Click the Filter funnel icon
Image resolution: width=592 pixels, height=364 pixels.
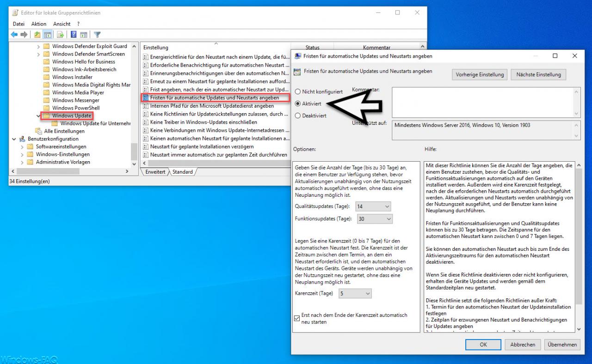tap(97, 35)
